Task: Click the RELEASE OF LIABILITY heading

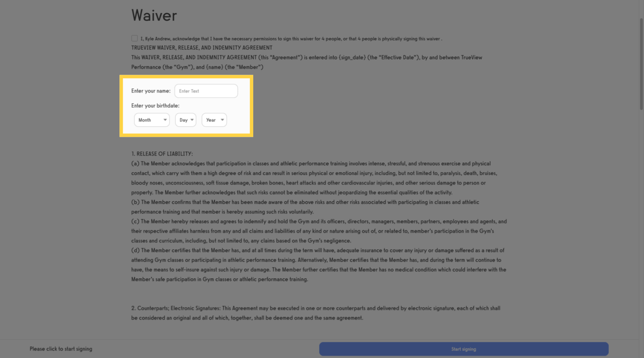Action: coord(163,153)
